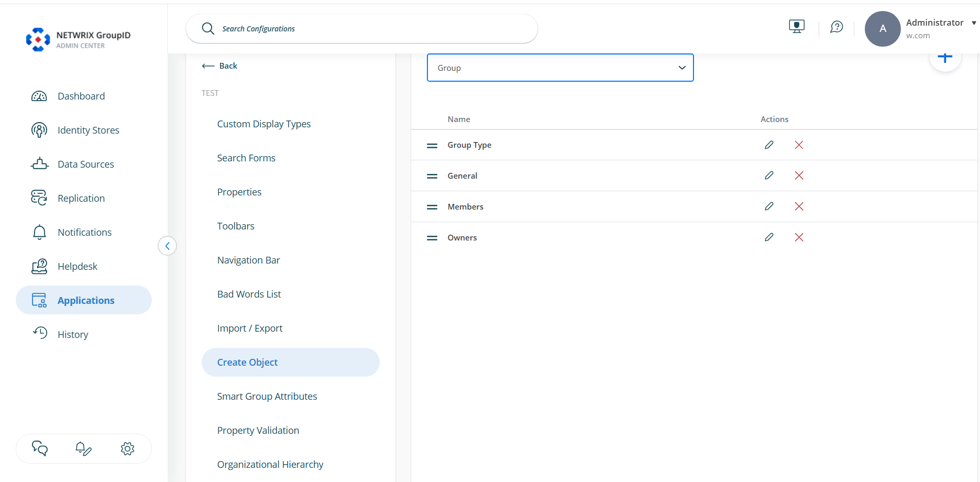The image size is (980, 482).
Task: Click the feedback chat bubbles icon
Action: coord(40,448)
